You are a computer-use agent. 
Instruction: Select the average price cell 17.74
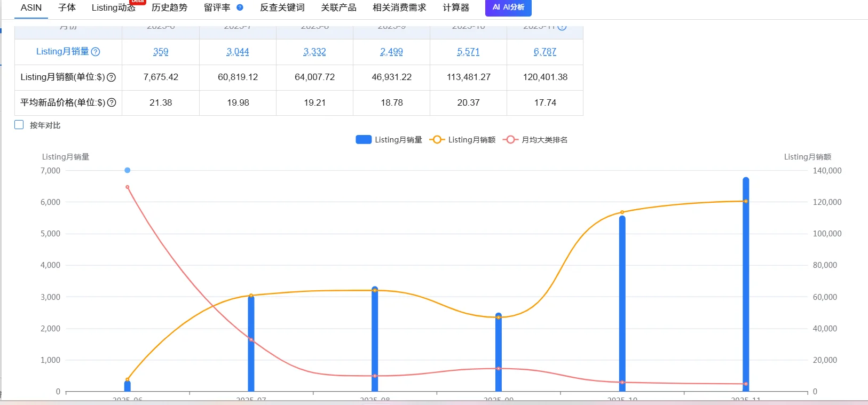pos(545,102)
